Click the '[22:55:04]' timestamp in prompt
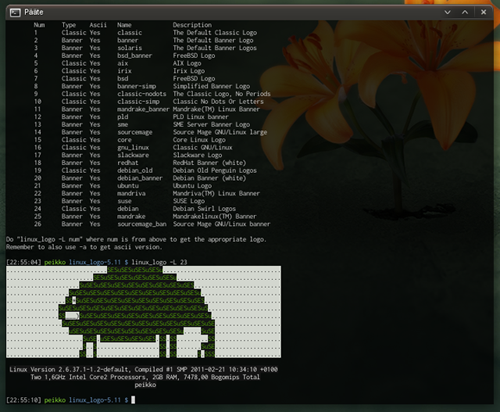 point(23,262)
